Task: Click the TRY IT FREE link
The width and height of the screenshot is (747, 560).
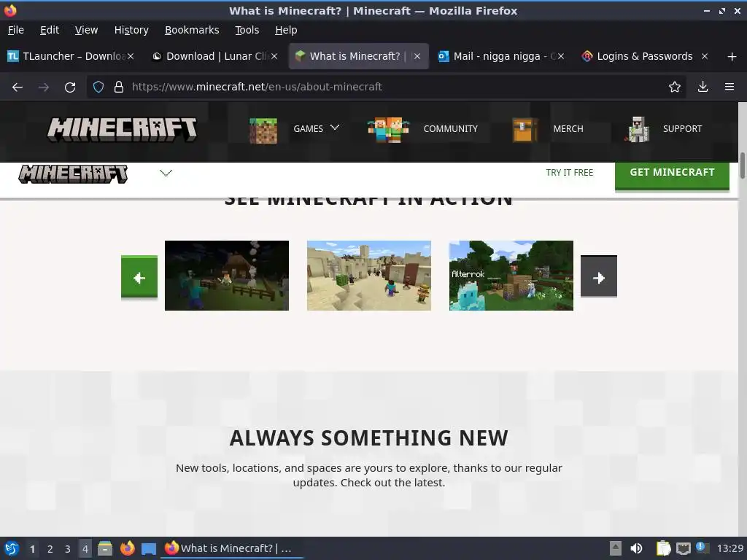Action: (x=569, y=173)
